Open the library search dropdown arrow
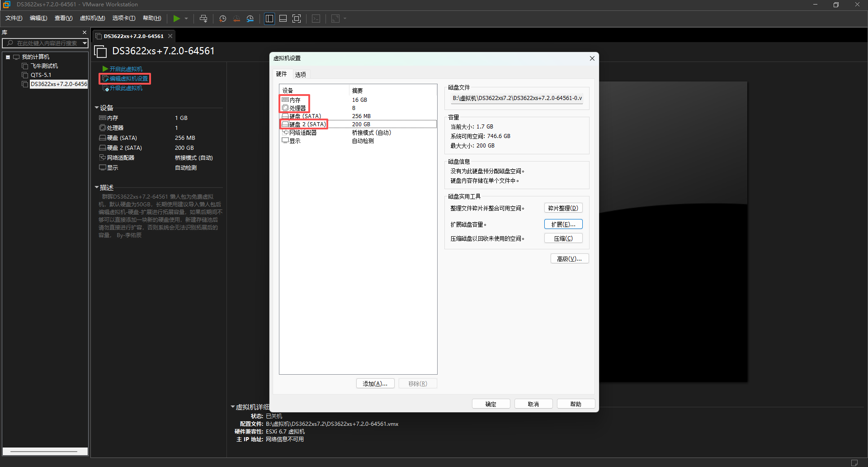Viewport: 868px width, 467px height. [x=85, y=43]
